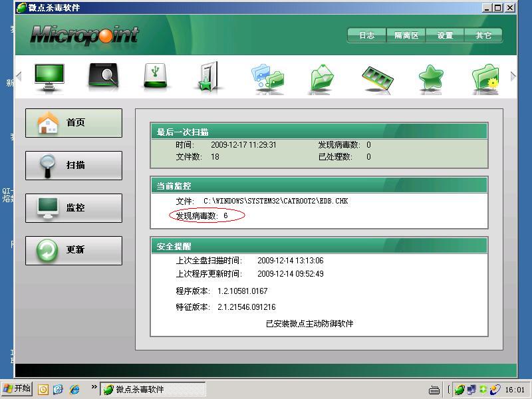This screenshot has height=399, width=532.
Task: Open the 更新 update section
Action: click(x=74, y=251)
